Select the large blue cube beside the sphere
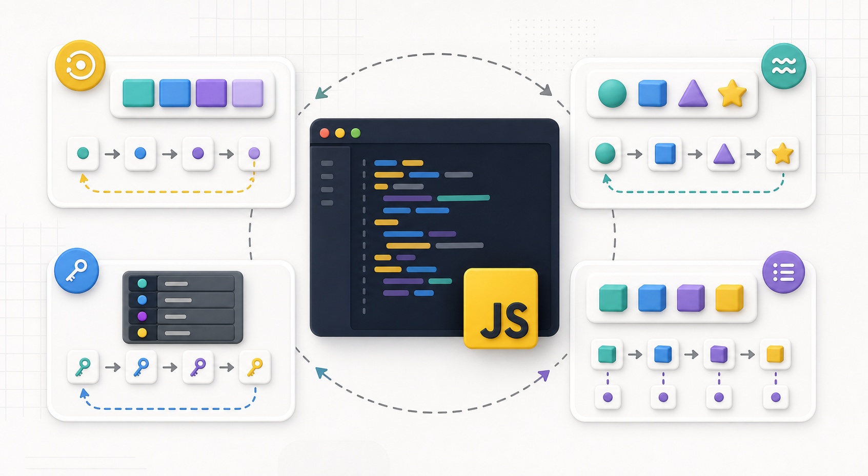 652,93
